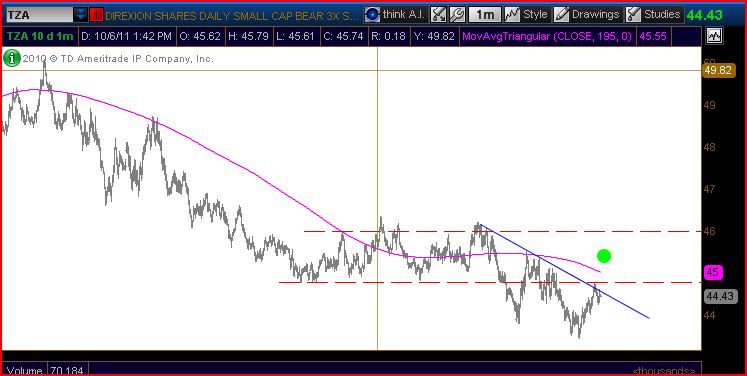Click the pencil Drawings icon
This screenshot has width=747, height=376.
pos(562,15)
